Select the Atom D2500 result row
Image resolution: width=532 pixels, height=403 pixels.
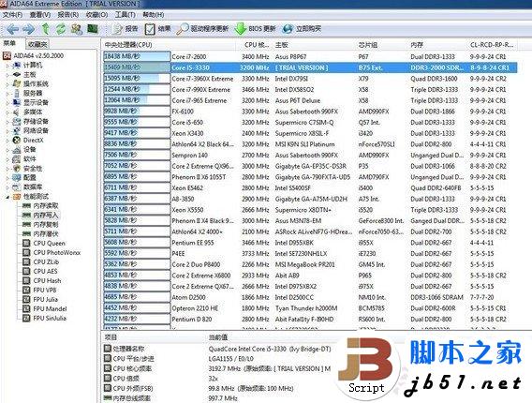coord(310,297)
